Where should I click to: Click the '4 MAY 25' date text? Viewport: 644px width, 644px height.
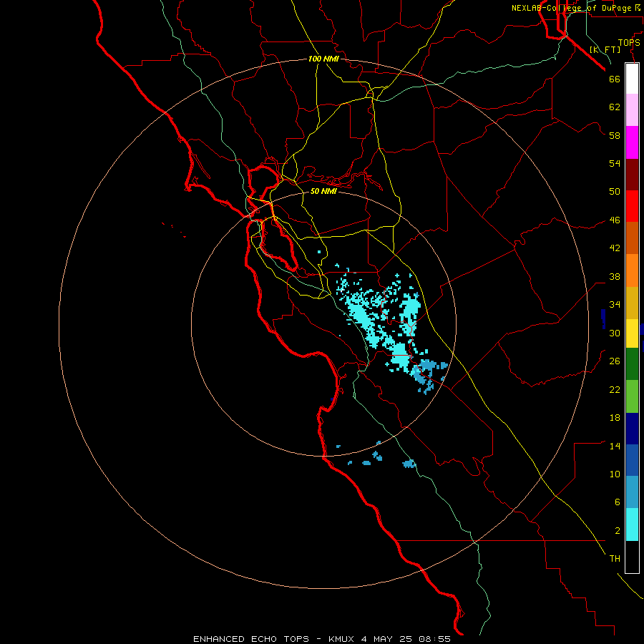[x=387, y=639]
